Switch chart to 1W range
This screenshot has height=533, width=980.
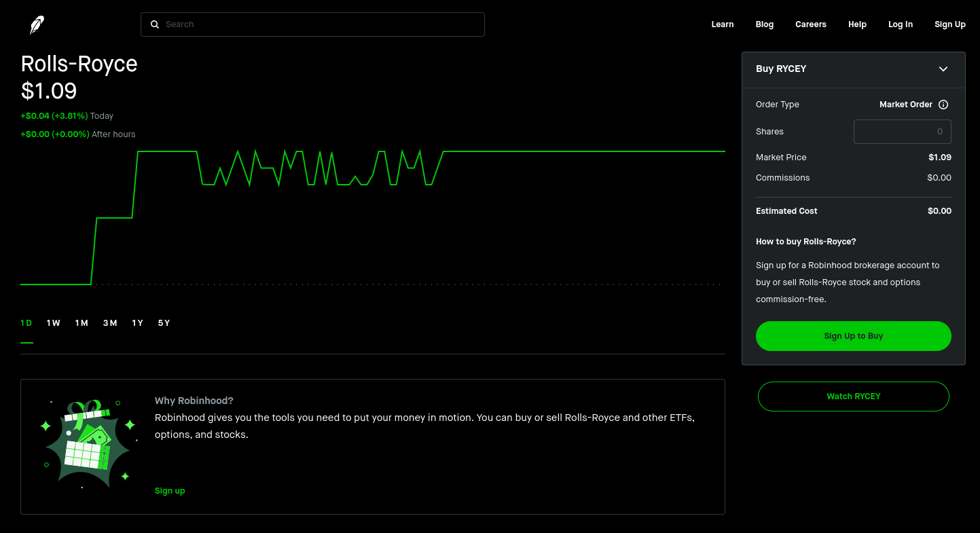(x=54, y=323)
